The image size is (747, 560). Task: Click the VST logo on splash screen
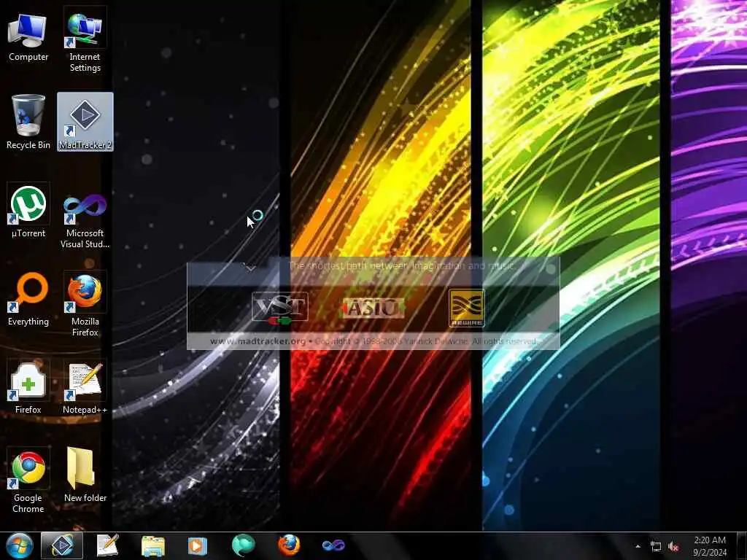[x=279, y=308]
